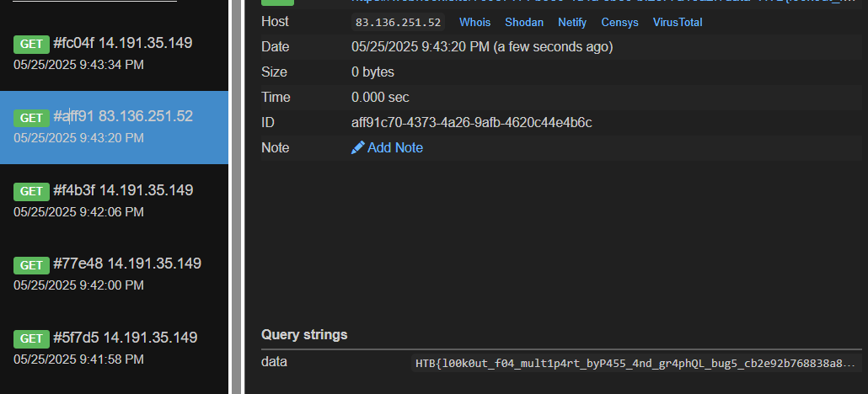868x394 pixels.
Task: Open Netify lookup for the host
Action: pyautogui.click(x=572, y=23)
